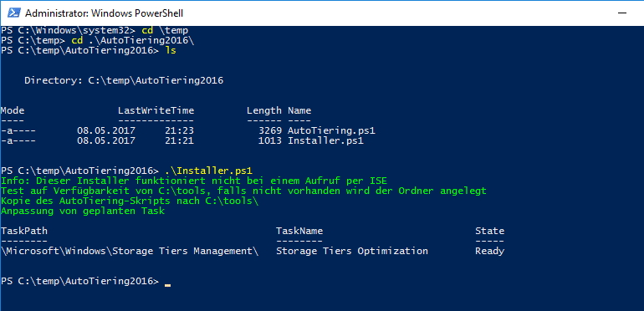The width and height of the screenshot is (644, 311).
Task: Click the AutoTiering.ps1 file name
Action: tap(331, 131)
